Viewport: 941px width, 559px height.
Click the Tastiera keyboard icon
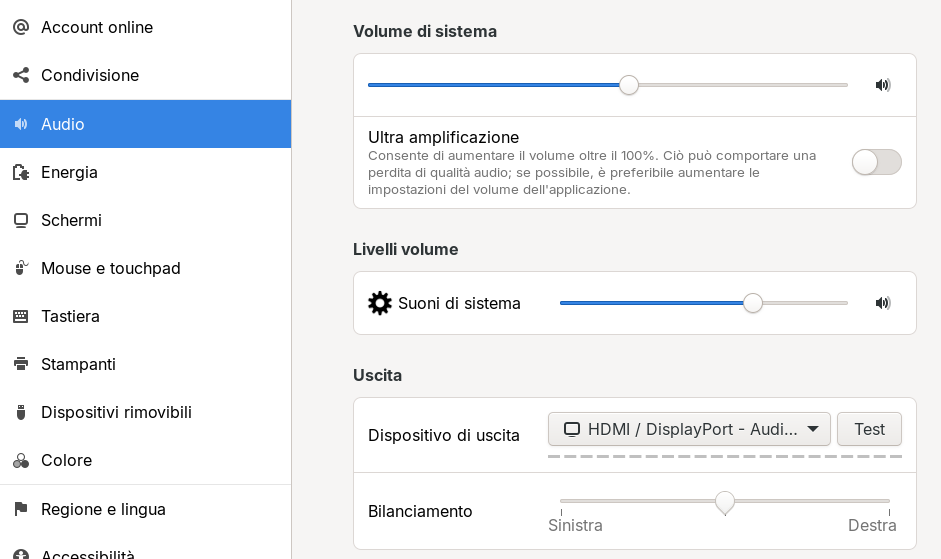coord(21,316)
